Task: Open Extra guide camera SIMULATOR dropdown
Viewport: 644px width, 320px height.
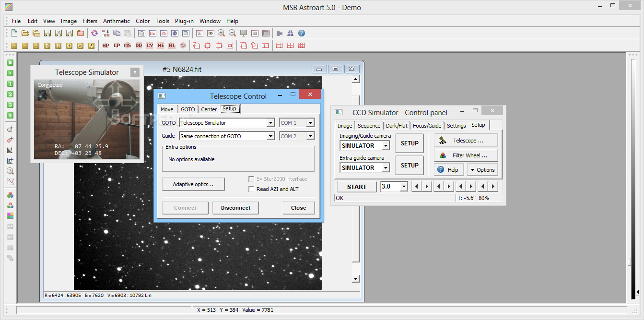Action: pos(386,168)
